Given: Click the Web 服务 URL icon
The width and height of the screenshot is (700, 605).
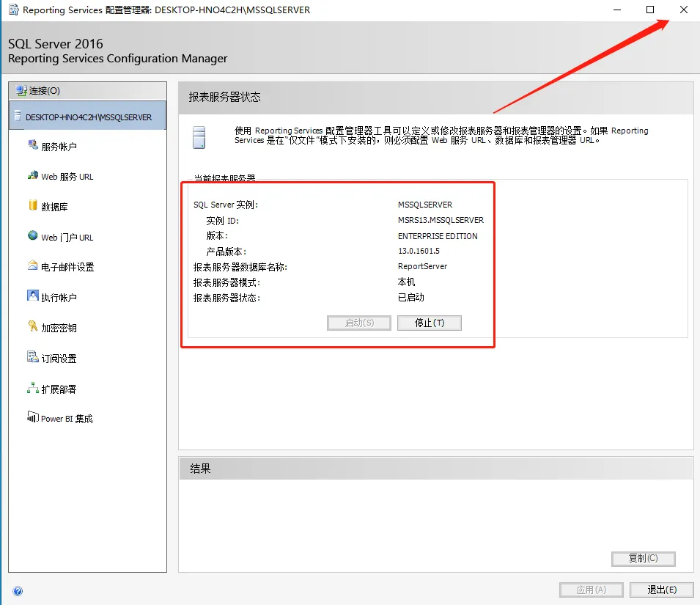Looking at the screenshot, I should tap(32, 175).
